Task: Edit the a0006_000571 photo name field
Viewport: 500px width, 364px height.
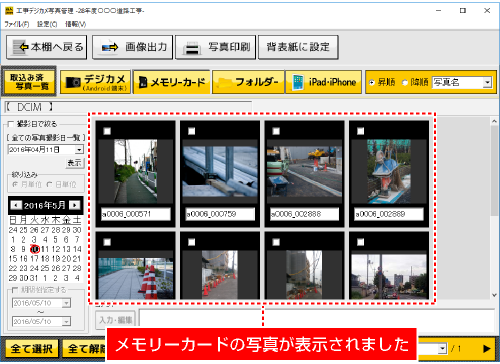Action: tap(136, 214)
